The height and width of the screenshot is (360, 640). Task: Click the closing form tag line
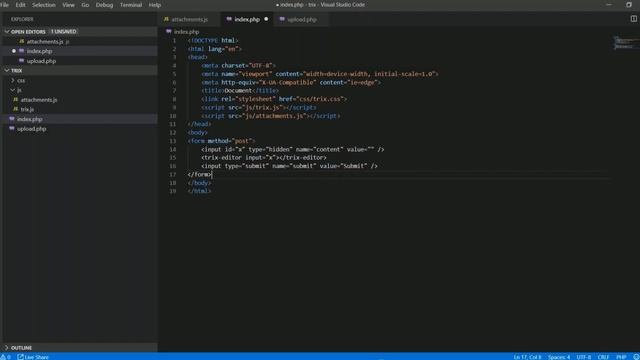(x=200, y=174)
